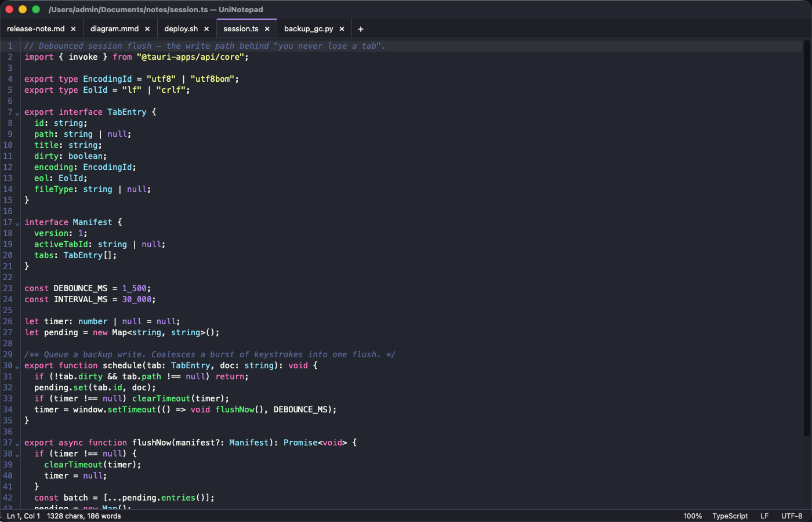Fold the flushNow function on line 37
The height and width of the screenshot is (522, 812).
click(17, 444)
